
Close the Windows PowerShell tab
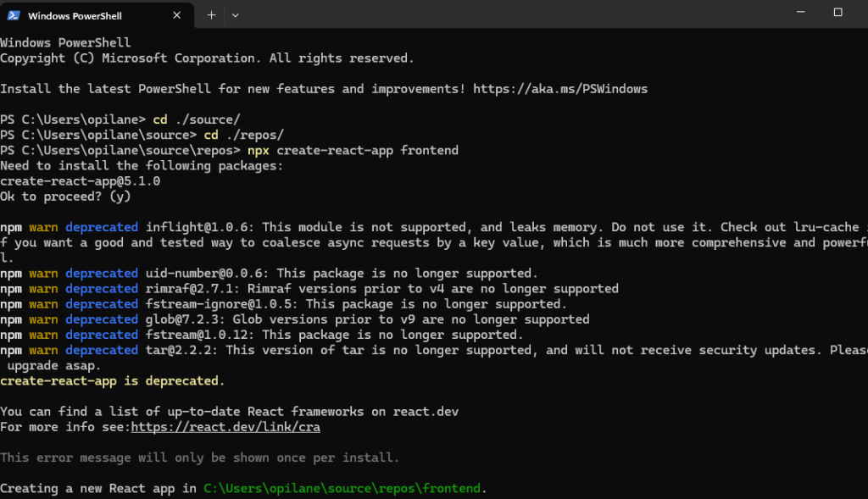coord(175,15)
